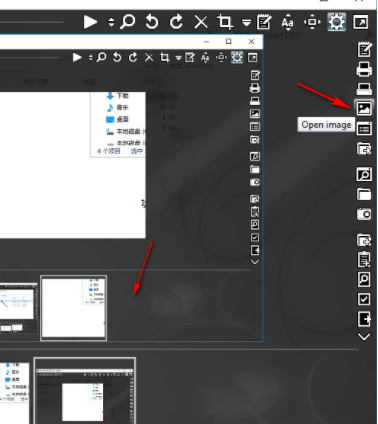Viewport: 378px width, 424px height.
Task: Click the clipboard-with-plus icon in main sidebar
Action: pyautogui.click(x=364, y=259)
